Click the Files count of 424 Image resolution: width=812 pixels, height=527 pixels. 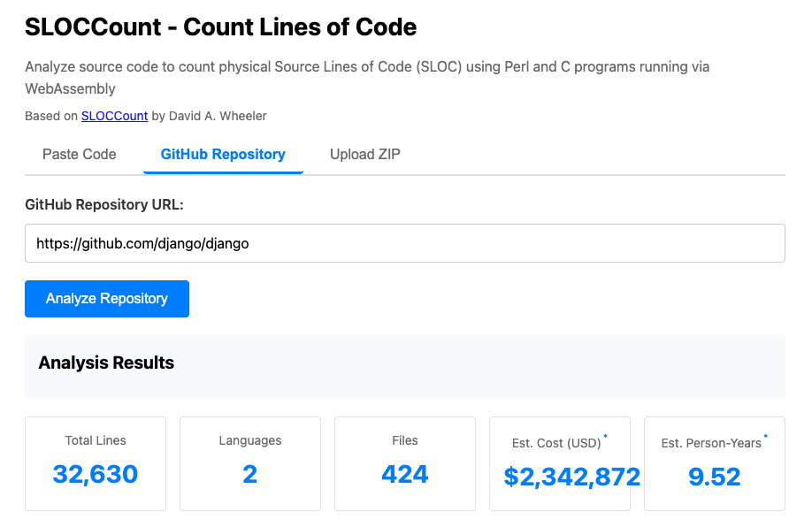point(404,475)
